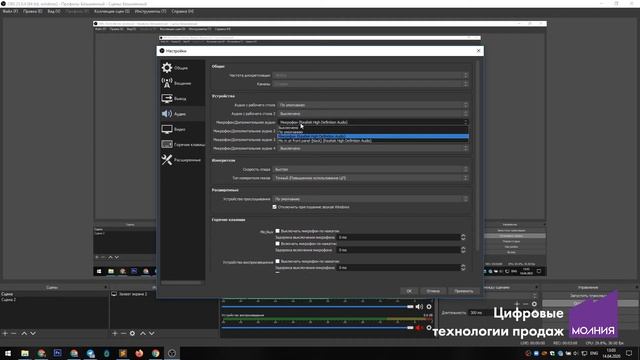
Task: Remove selected source with minus icon
Action: [x=123, y=333]
